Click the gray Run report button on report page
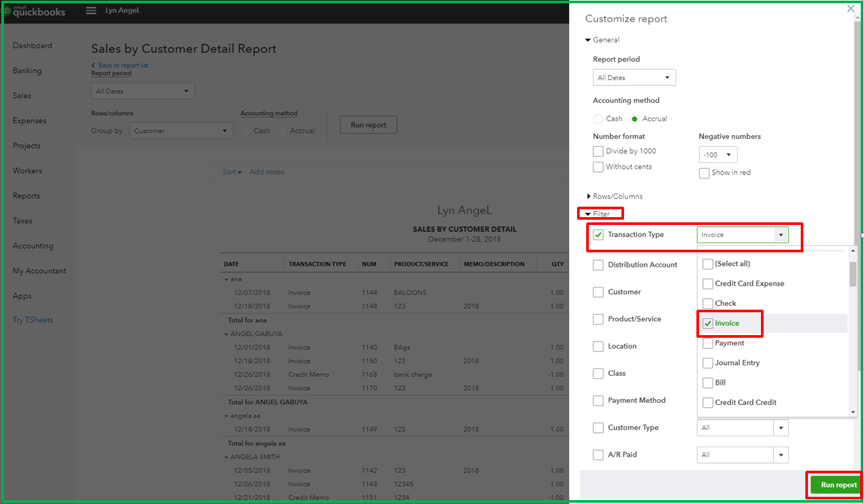 [368, 125]
